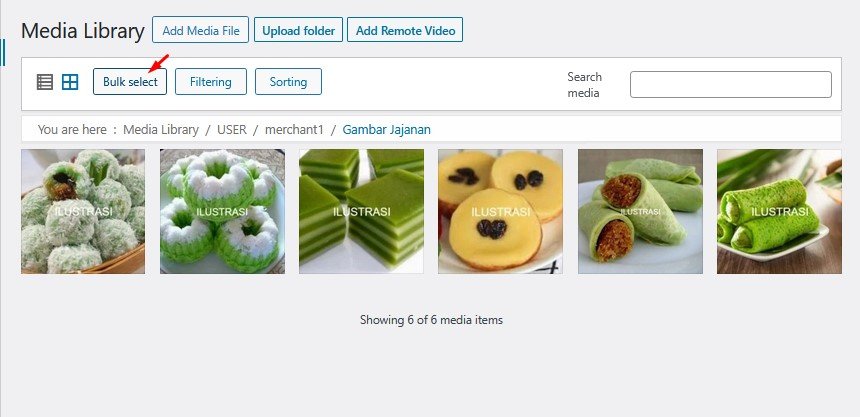Focus the Search media input field

(x=731, y=84)
